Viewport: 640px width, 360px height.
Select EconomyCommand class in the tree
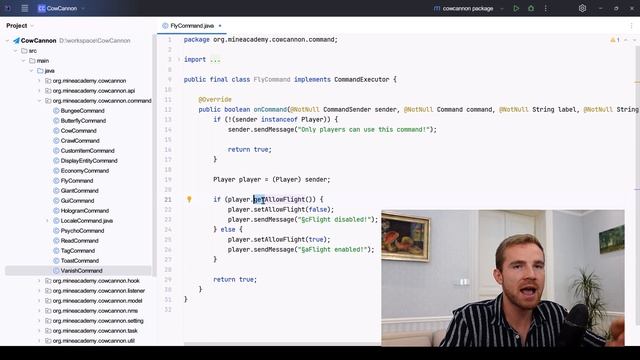[84, 171]
